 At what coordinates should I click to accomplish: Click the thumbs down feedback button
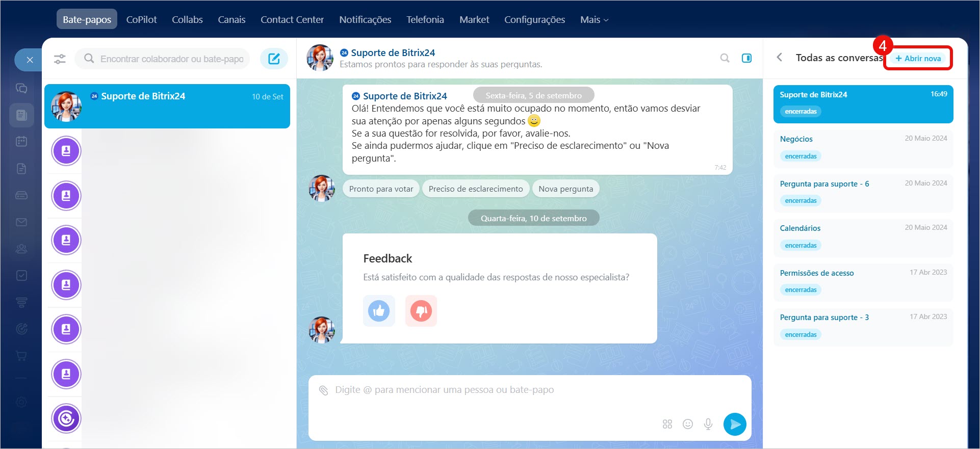(x=421, y=310)
